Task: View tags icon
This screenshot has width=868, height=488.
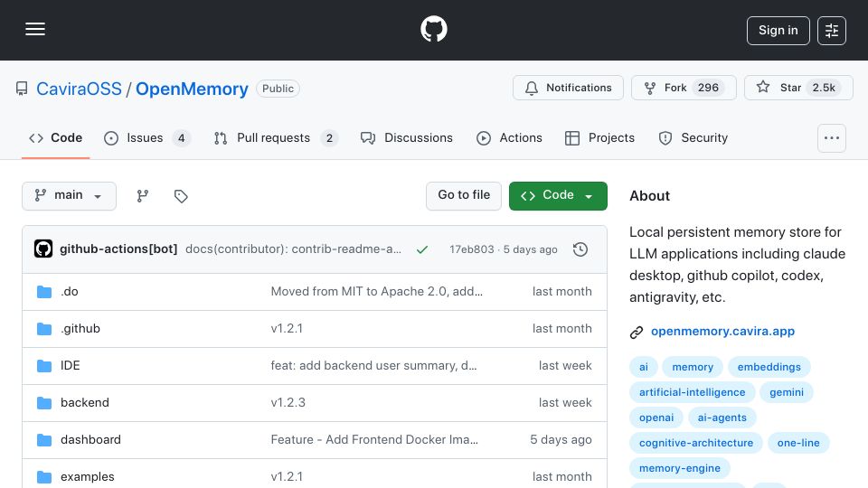Action: 181,196
